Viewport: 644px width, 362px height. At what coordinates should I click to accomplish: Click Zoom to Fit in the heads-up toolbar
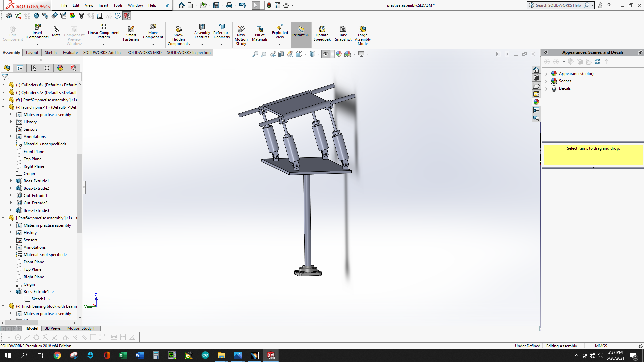coord(255,54)
